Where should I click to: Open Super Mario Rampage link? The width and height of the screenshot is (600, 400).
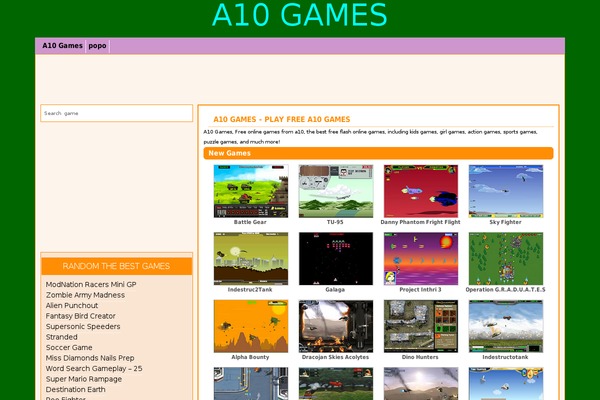(x=84, y=379)
